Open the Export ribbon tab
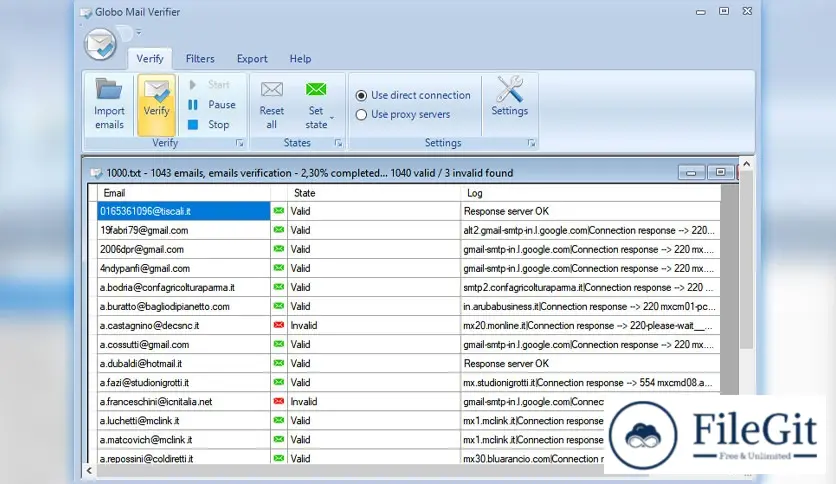 (252, 59)
